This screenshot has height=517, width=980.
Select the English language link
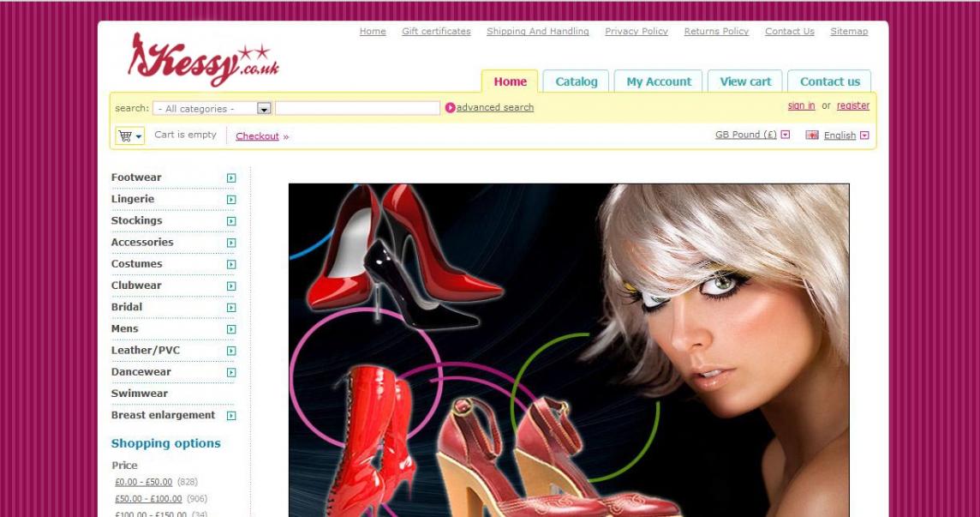[840, 135]
